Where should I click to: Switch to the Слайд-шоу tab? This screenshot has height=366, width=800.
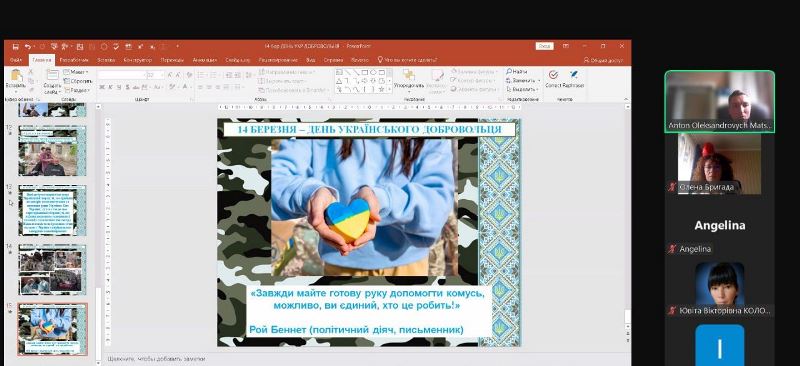[238, 60]
